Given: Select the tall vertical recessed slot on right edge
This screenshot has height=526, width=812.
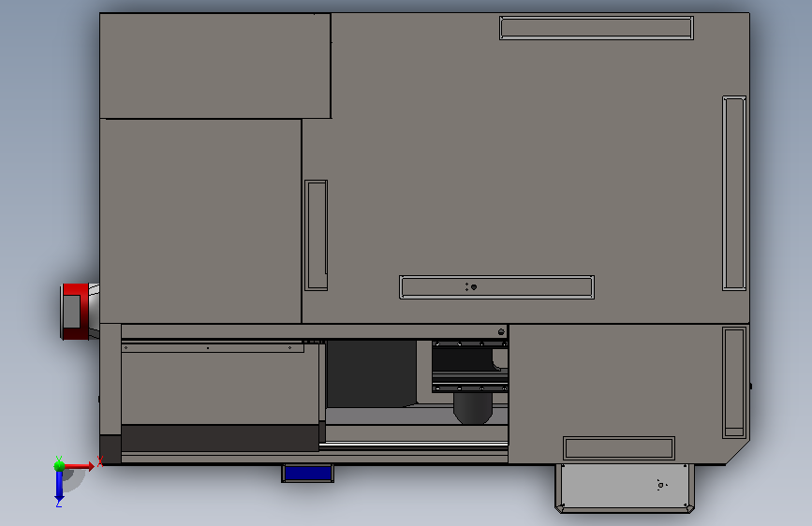Looking at the screenshot, I should point(734,193).
